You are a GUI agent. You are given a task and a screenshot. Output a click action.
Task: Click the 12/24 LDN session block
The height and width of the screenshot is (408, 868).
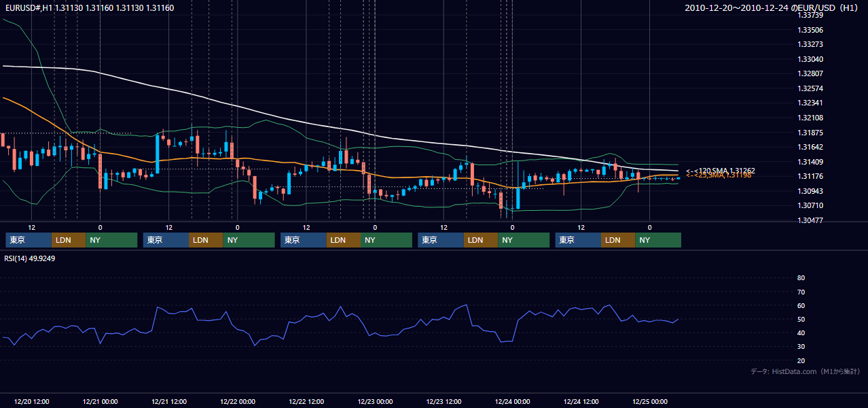coord(618,240)
